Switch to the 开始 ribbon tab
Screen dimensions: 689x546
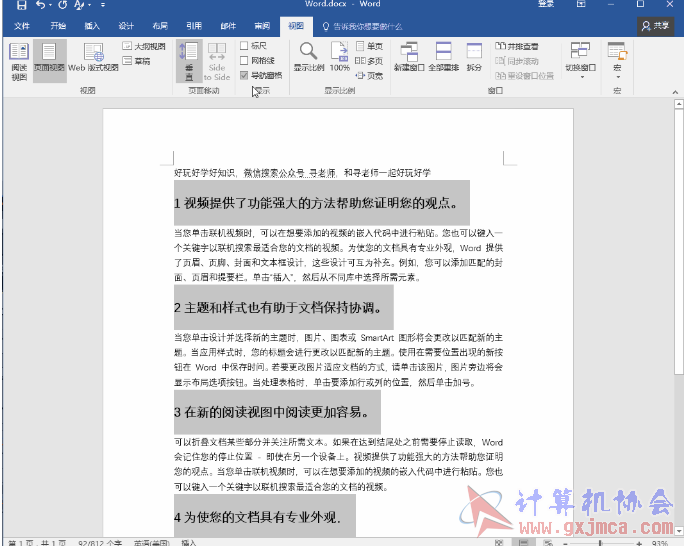[x=58, y=26]
